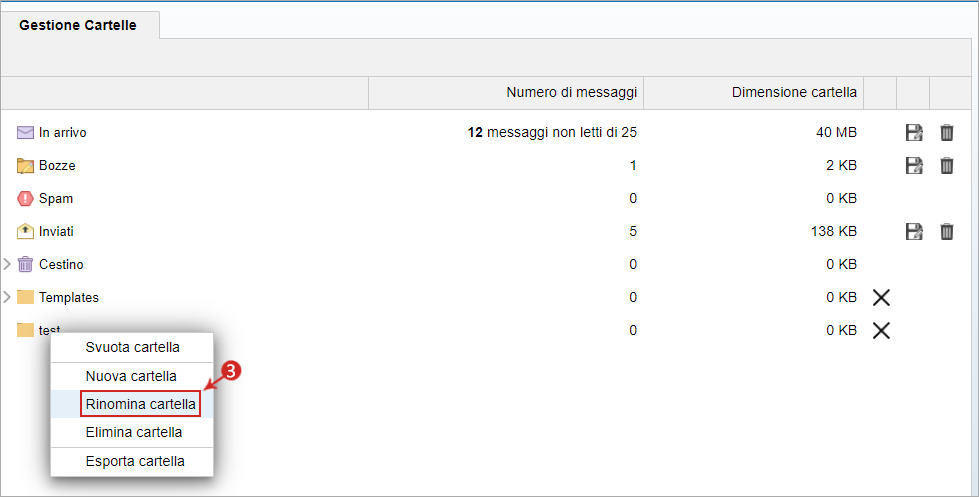979x497 pixels.
Task: Select Elimina cartella menu entry
Action: (132, 432)
